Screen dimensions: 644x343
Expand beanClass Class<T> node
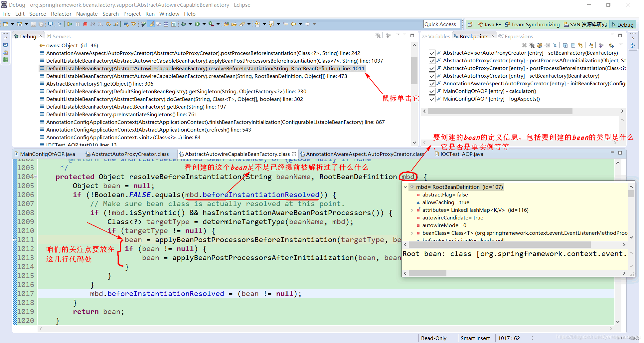(x=412, y=233)
